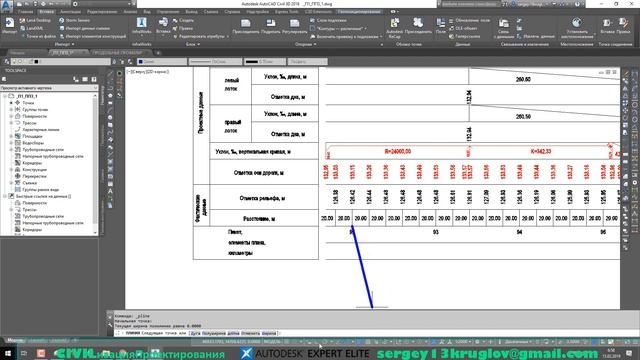
Task: Click Гиперссылка icon
Action: coord(451,36)
